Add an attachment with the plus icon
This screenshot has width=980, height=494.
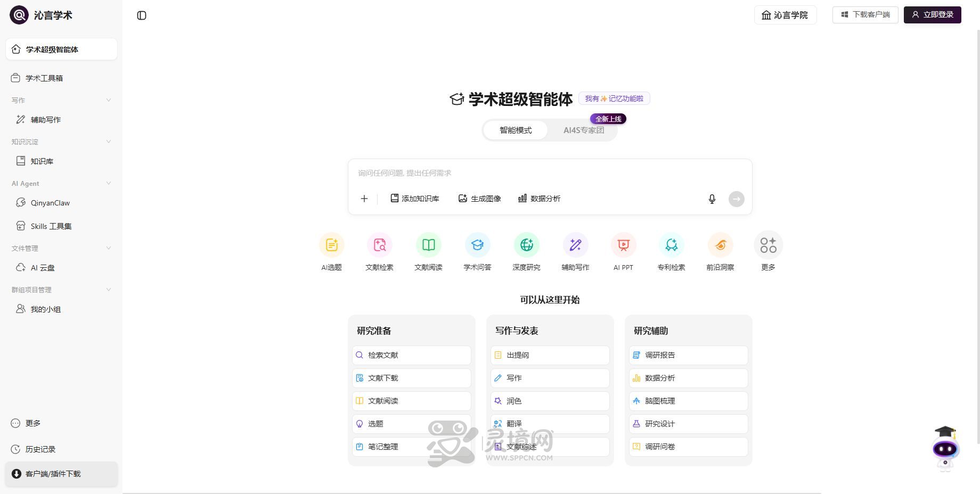pos(364,199)
